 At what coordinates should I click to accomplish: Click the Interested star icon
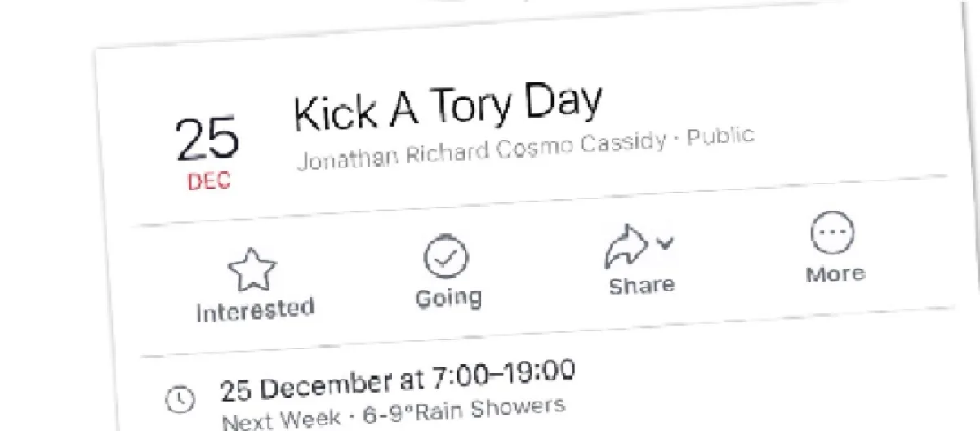tap(252, 271)
